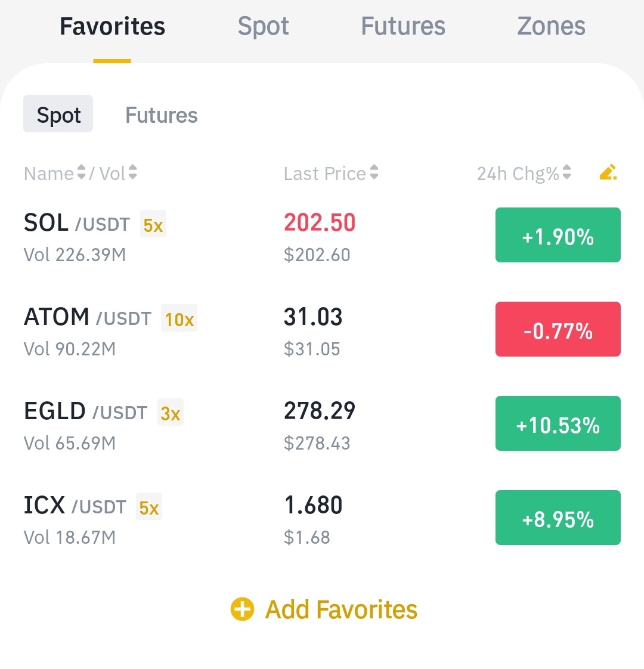
Task: Switch to Futures sub-filter under Favorites
Action: point(161,115)
